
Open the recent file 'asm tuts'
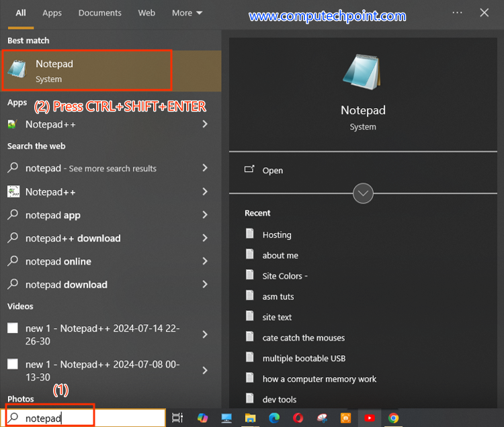click(x=278, y=297)
